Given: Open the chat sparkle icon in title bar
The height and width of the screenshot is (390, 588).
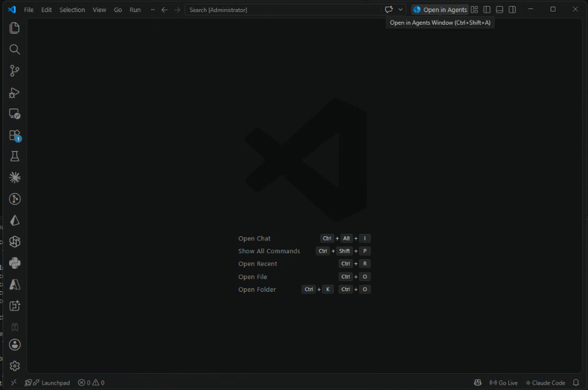Looking at the screenshot, I should coord(389,10).
